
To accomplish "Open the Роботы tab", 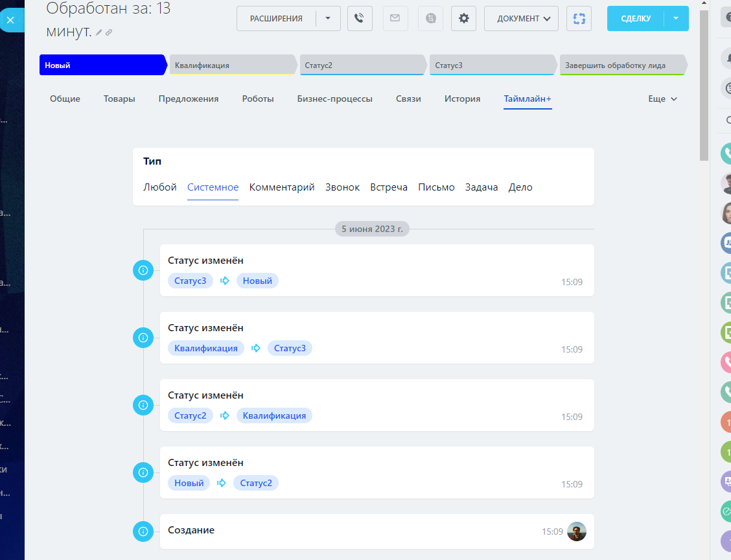I will 258,99.
